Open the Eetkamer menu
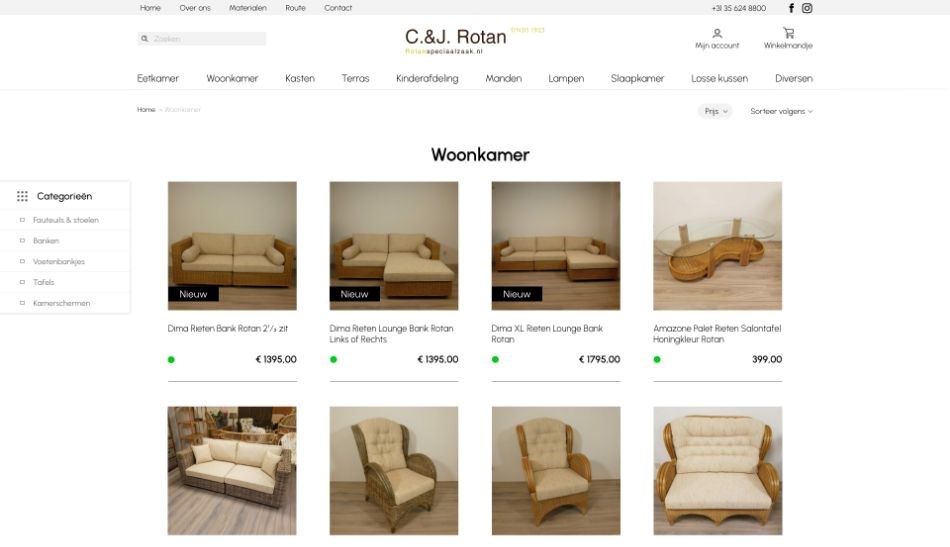 (158, 78)
